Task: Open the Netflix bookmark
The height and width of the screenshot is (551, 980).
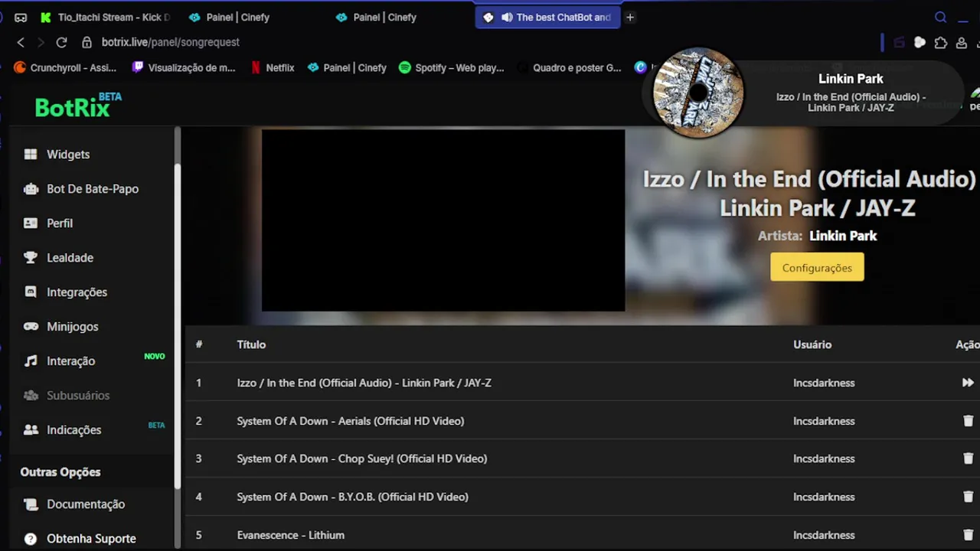Action: 273,67
